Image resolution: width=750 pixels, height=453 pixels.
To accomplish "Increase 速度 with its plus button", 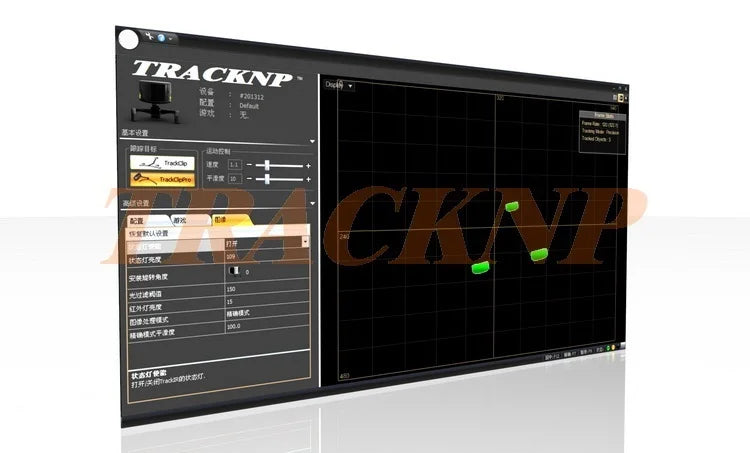I will [309, 166].
